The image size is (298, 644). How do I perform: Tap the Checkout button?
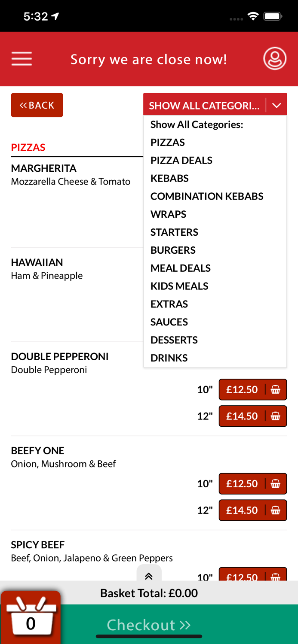coord(149,625)
